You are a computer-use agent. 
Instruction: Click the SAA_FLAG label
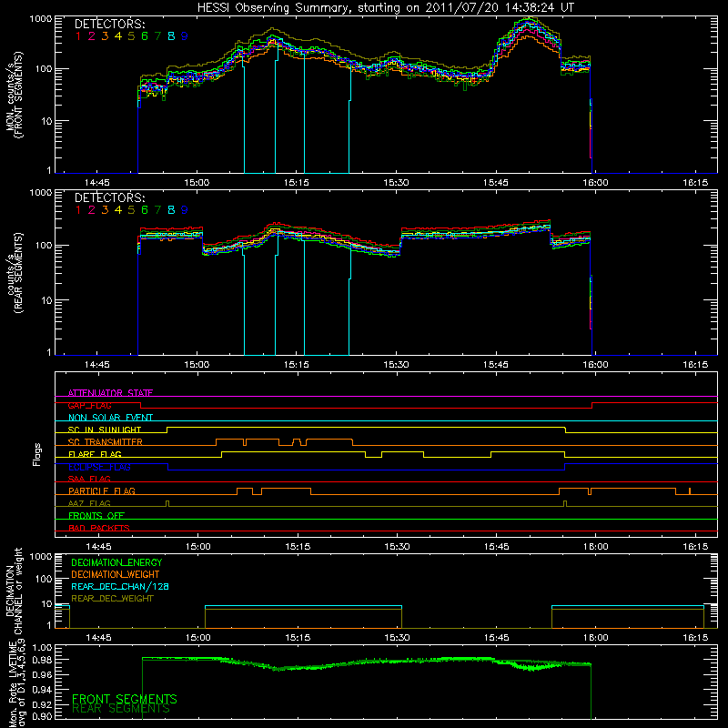(x=89, y=479)
